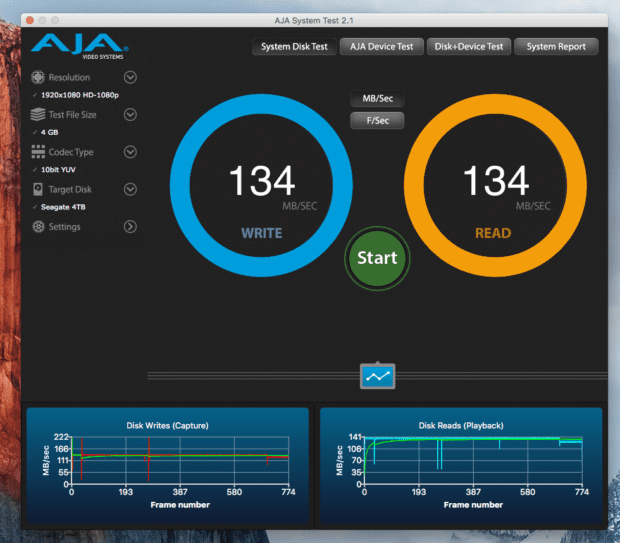Open the Test File Size dropdown
620x543 pixels.
click(130, 115)
